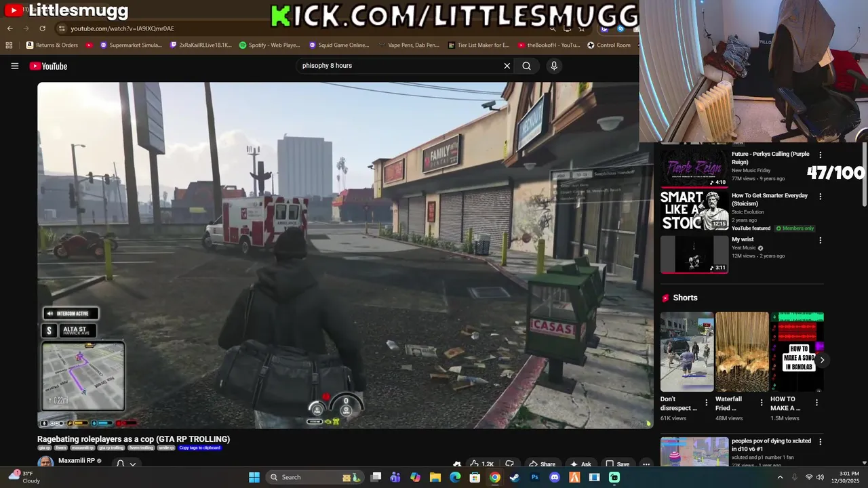
Task: Open the Spotify - Web Player bookmark
Action: (x=269, y=45)
